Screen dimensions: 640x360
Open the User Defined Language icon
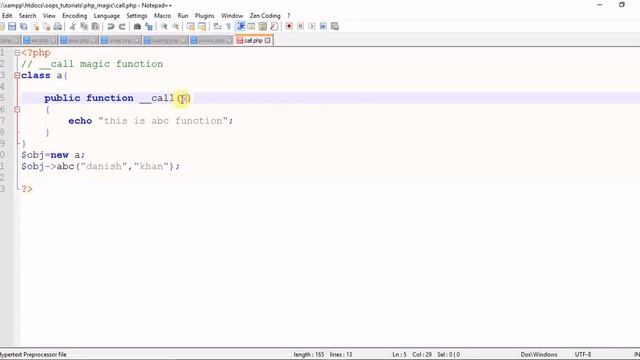pos(251,27)
